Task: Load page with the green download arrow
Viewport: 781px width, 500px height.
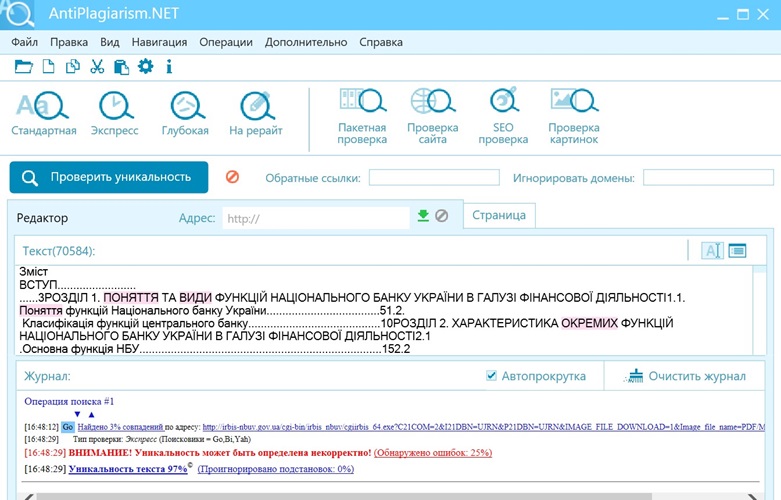Action: (x=423, y=216)
